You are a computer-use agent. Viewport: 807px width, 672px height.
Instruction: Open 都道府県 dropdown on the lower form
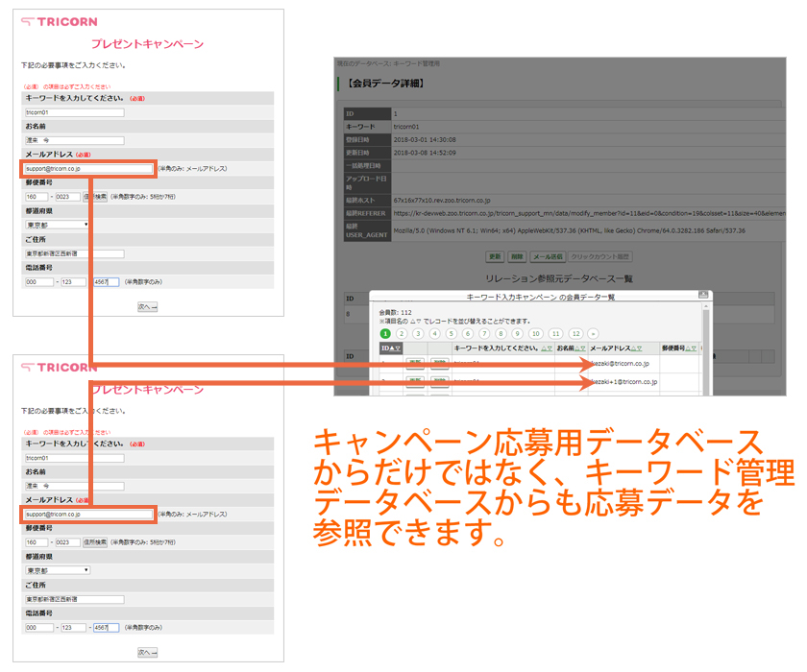(58, 570)
